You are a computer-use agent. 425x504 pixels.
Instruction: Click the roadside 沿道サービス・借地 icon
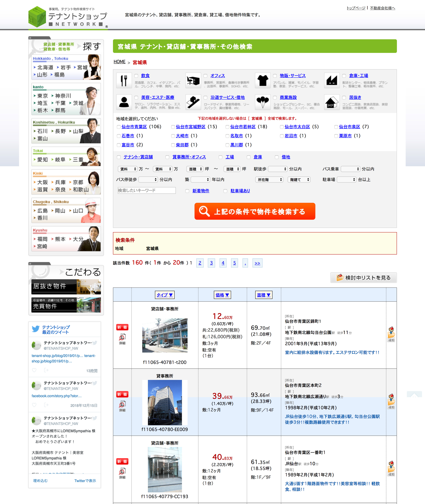pyautogui.click(x=193, y=102)
